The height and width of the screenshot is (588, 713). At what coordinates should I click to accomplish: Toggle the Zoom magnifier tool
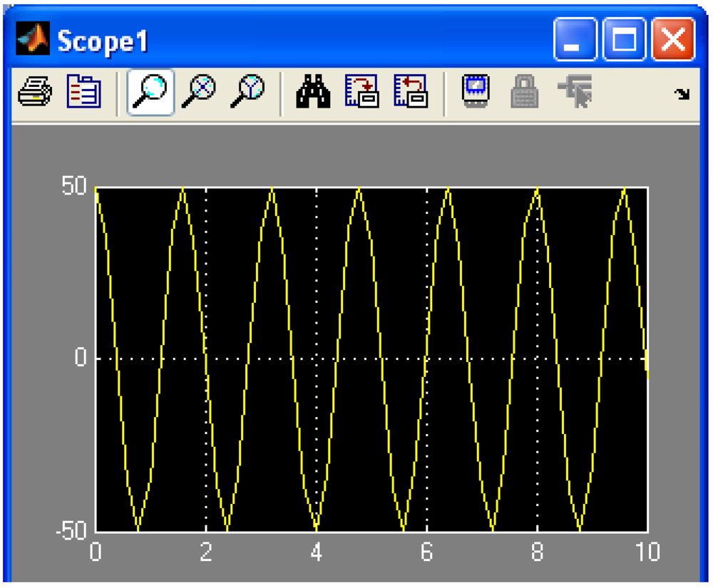150,92
